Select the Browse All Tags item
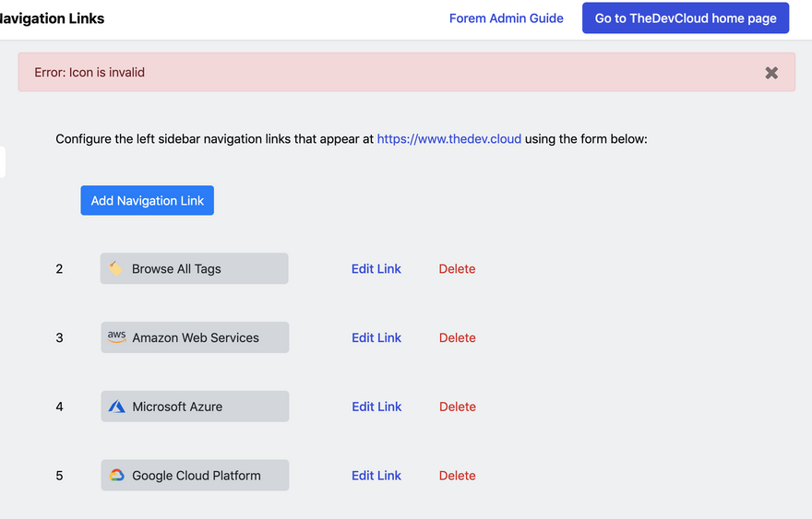The height and width of the screenshot is (519, 812). (x=194, y=268)
